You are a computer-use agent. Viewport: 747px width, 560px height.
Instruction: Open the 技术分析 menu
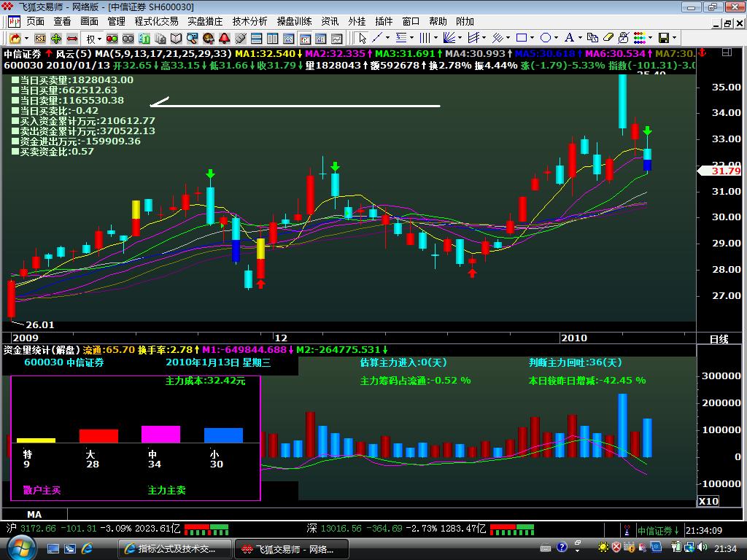click(249, 21)
